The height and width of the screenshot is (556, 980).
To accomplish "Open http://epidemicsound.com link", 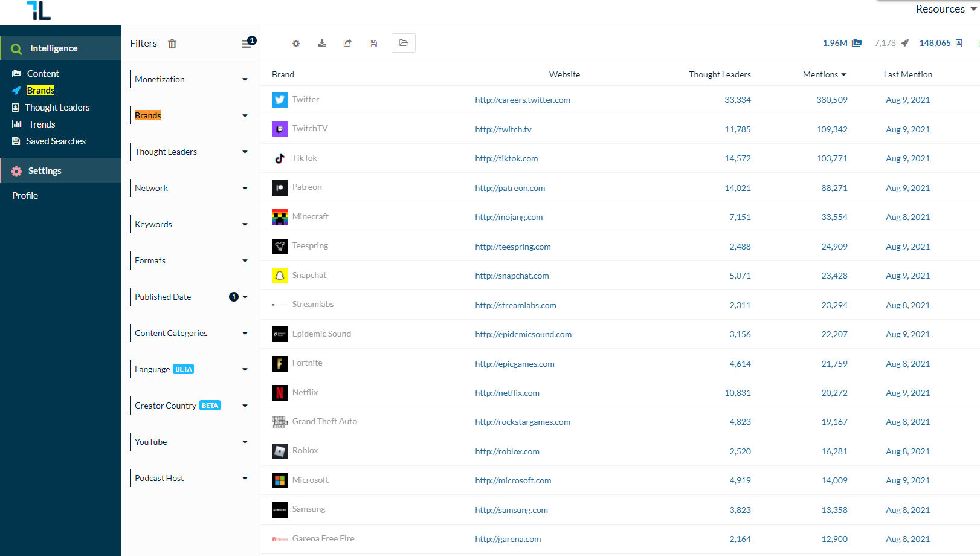I will coord(523,334).
